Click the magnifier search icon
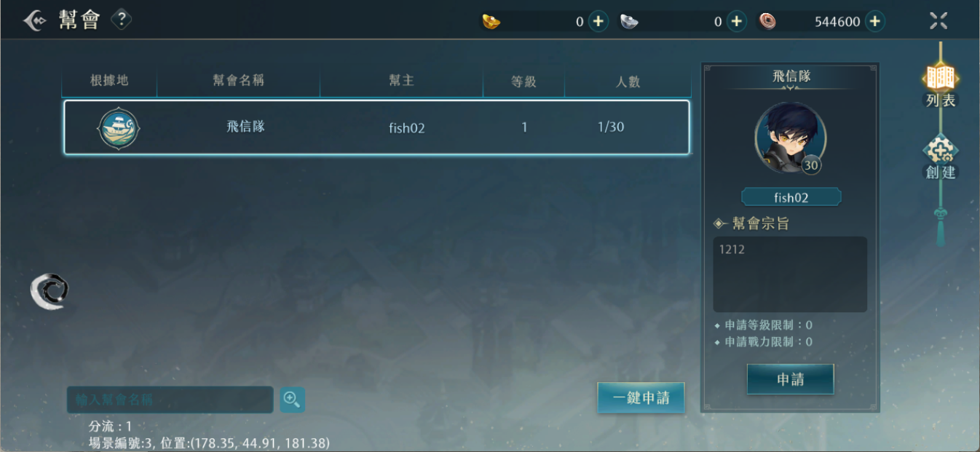Image resolution: width=980 pixels, height=452 pixels. pos(292,399)
